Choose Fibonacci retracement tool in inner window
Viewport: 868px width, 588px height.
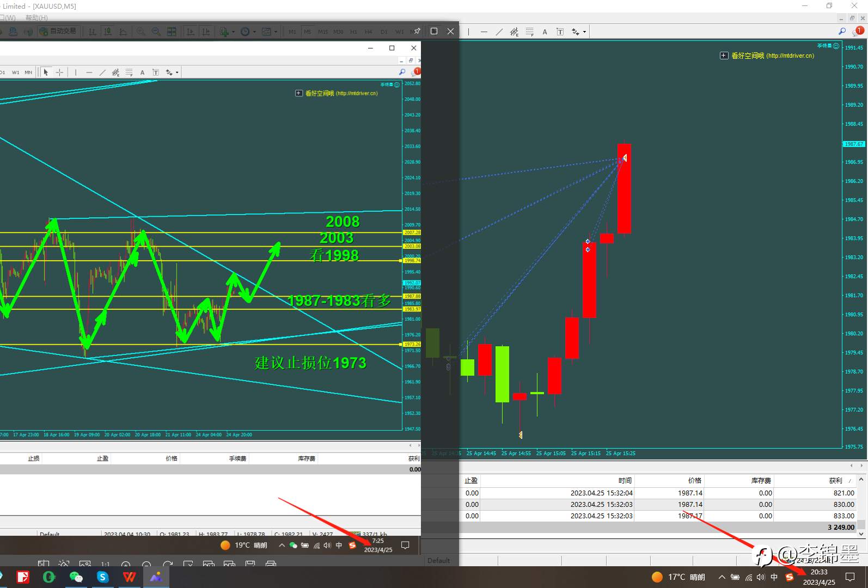(129, 72)
